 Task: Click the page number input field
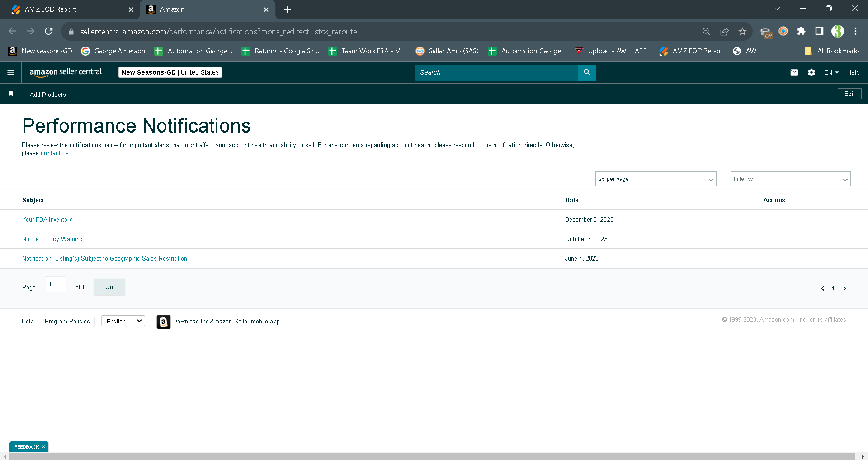click(x=56, y=284)
